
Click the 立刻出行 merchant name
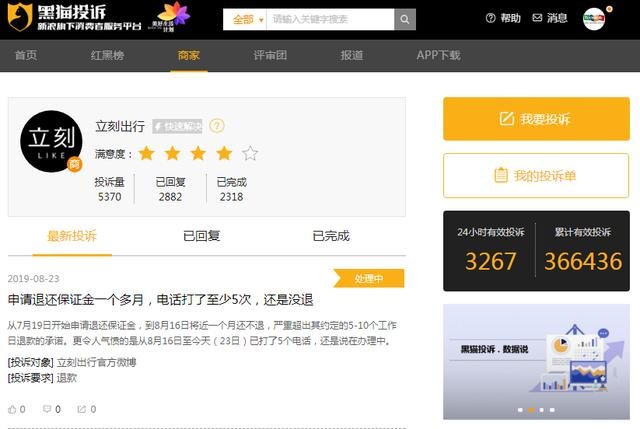(x=120, y=126)
